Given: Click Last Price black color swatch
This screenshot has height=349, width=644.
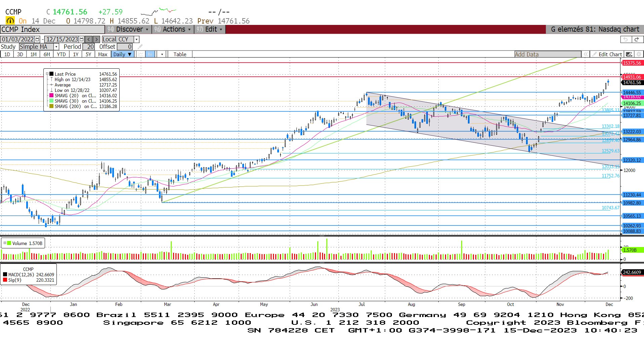Looking at the screenshot, I should [51, 74].
